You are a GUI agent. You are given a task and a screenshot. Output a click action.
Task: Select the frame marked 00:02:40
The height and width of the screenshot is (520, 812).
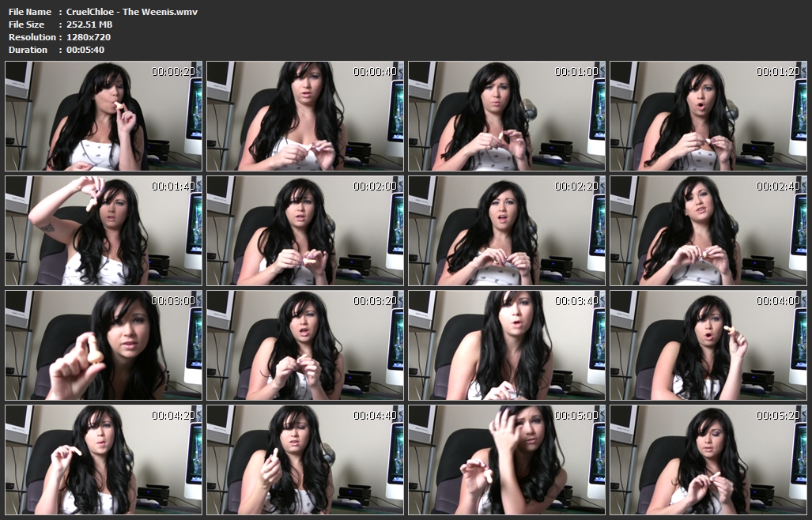tap(708, 231)
